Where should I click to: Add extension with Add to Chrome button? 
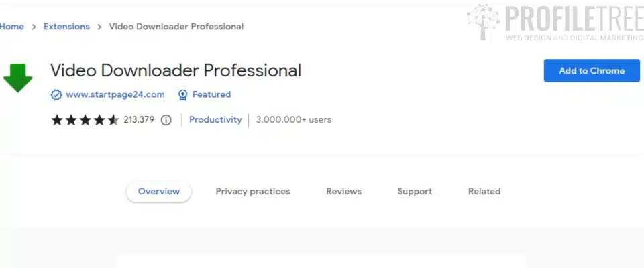592,70
